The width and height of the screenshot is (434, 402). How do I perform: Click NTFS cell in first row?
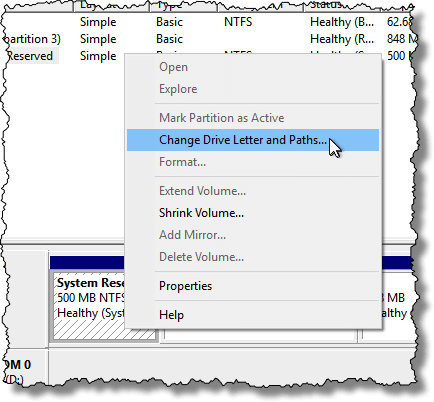click(x=238, y=22)
